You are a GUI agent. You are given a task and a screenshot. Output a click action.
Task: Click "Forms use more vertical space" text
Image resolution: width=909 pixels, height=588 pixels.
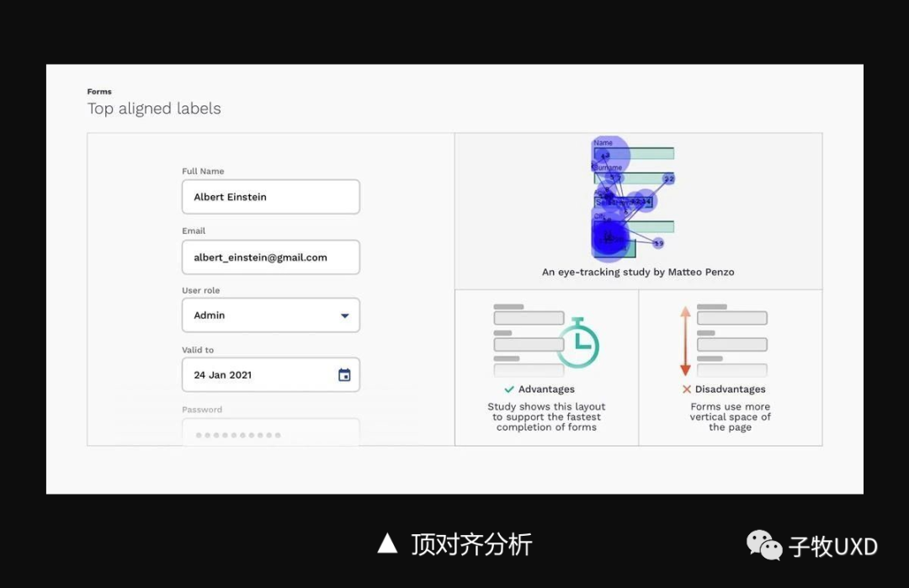click(730, 417)
